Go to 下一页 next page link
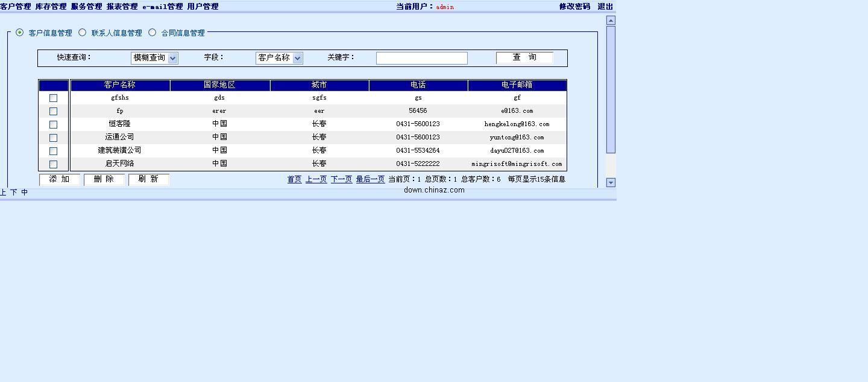This screenshot has height=382, width=868. [x=341, y=179]
